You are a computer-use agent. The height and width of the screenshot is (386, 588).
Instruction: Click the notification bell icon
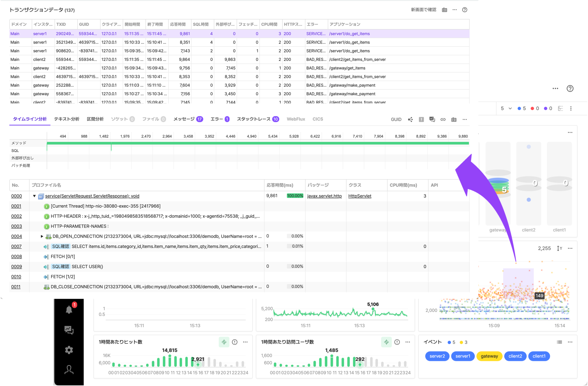pos(69,310)
